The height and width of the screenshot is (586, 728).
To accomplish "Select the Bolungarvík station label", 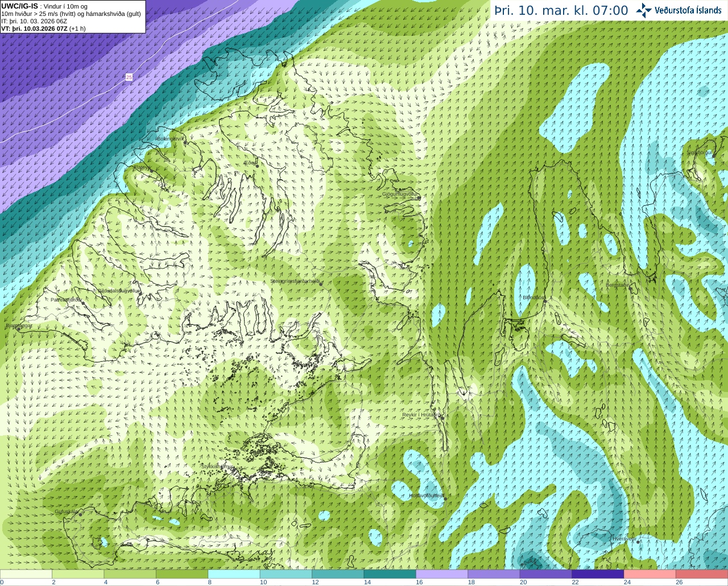I will [x=170, y=138].
